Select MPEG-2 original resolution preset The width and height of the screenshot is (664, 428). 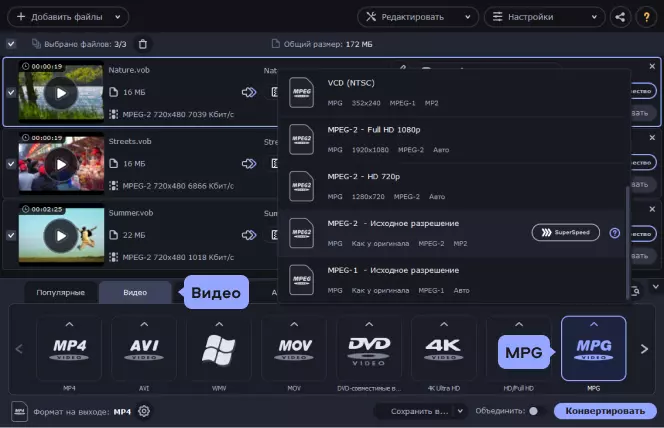[452, 233]
